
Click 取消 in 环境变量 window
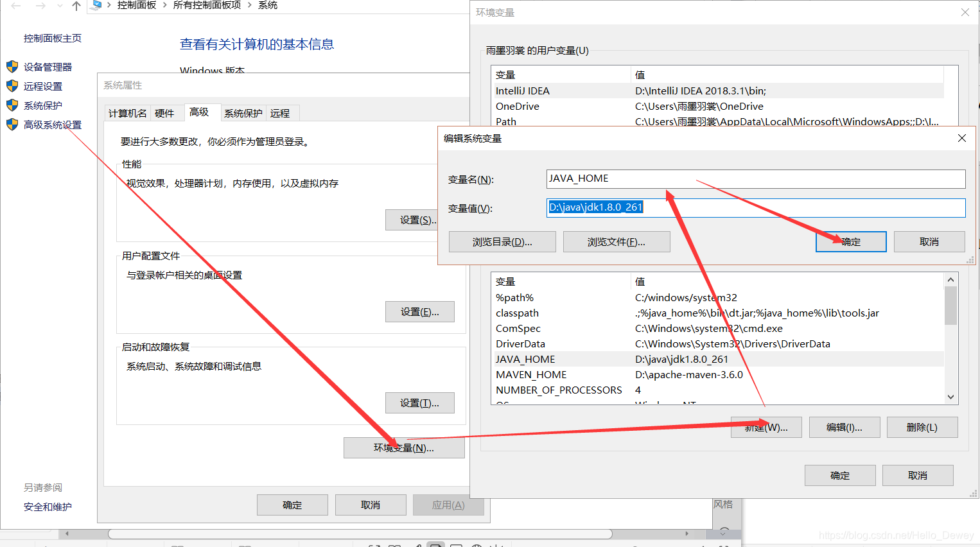coord(918,475)
